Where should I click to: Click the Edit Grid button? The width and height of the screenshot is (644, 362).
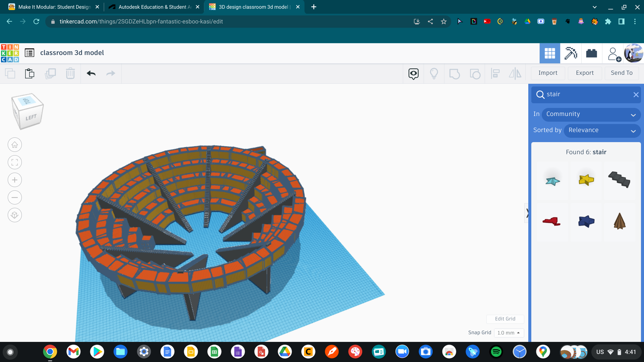coord(505,319)
